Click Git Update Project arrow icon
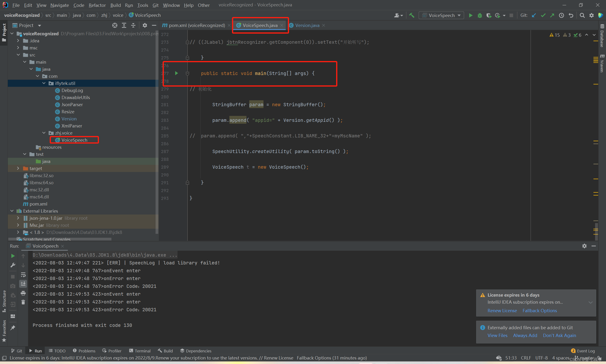This screenshot has height=364, width=606. tap(534, 15)
